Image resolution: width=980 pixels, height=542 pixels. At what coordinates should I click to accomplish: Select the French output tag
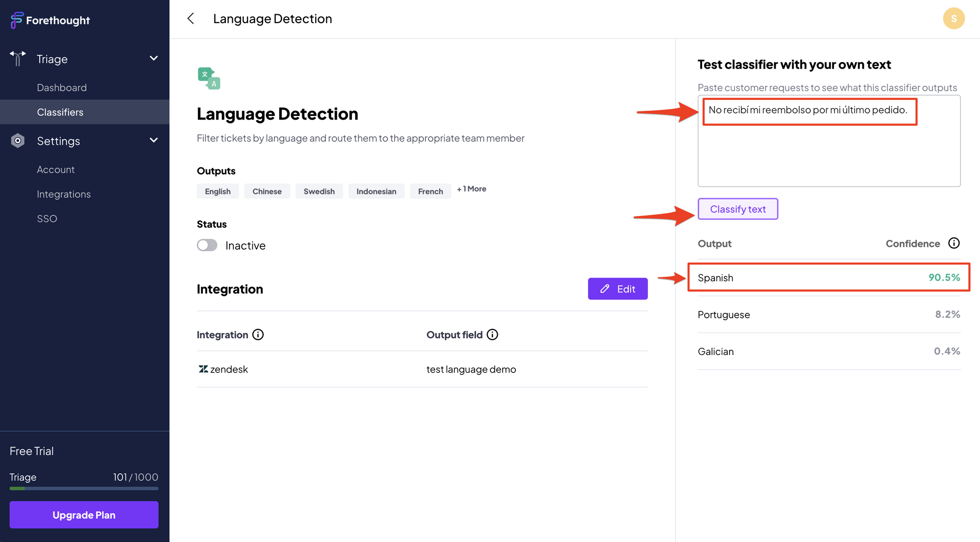[430, 191]
